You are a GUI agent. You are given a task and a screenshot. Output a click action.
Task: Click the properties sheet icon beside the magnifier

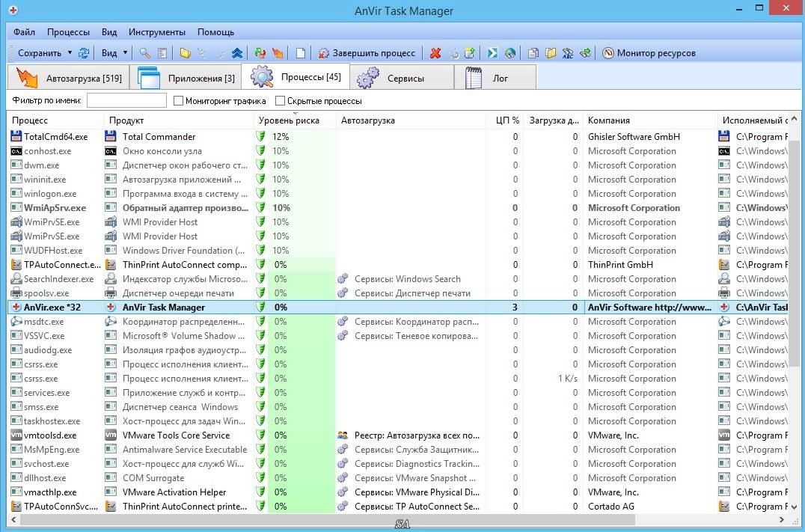pos(162,53)
